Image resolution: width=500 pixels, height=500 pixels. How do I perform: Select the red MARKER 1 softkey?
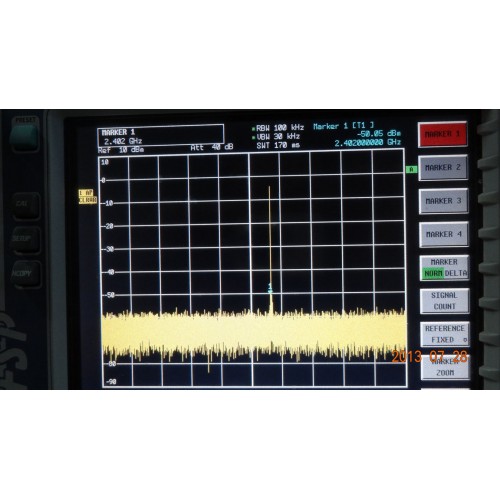(443, 134)
